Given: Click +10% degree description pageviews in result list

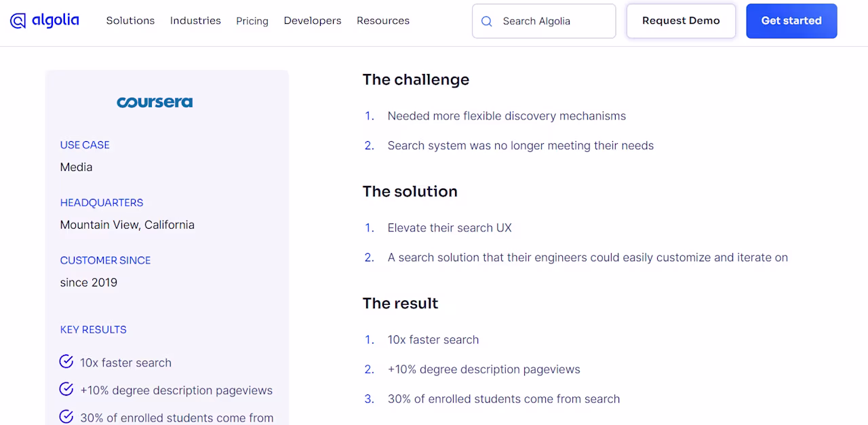Looking at the screenshot, I should coord(484,369).
